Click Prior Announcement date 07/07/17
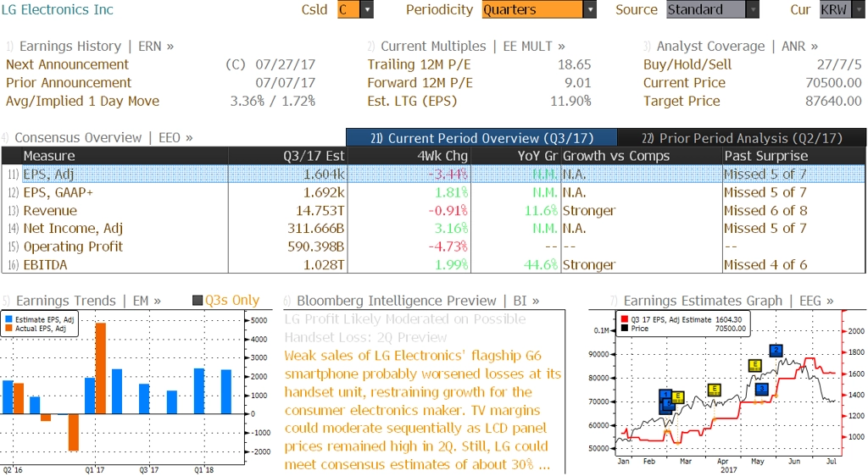The width and height of the screenshot is (868, 476). pyautogui.click(x=285, y=83)
